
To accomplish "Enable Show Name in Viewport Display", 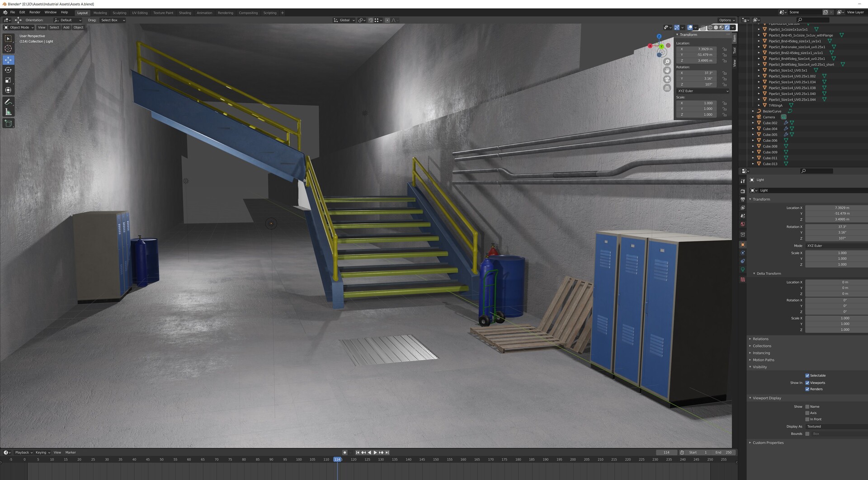I will (807, 407).
